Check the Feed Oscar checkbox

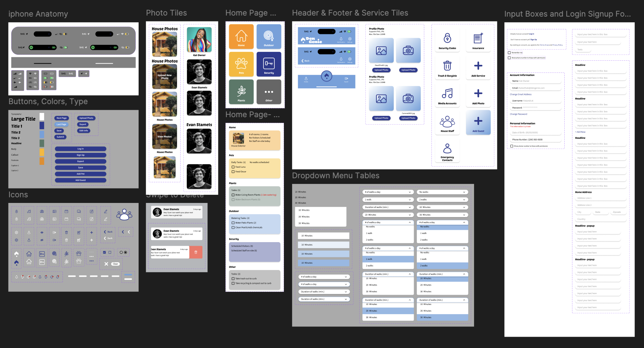[x=233, y=172]
